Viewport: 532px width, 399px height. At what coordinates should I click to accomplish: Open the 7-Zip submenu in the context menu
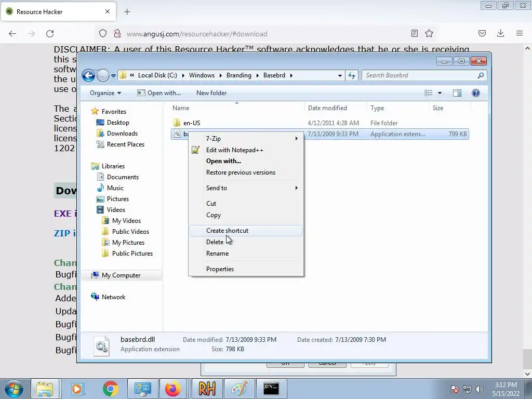click(x=246, y=138)
